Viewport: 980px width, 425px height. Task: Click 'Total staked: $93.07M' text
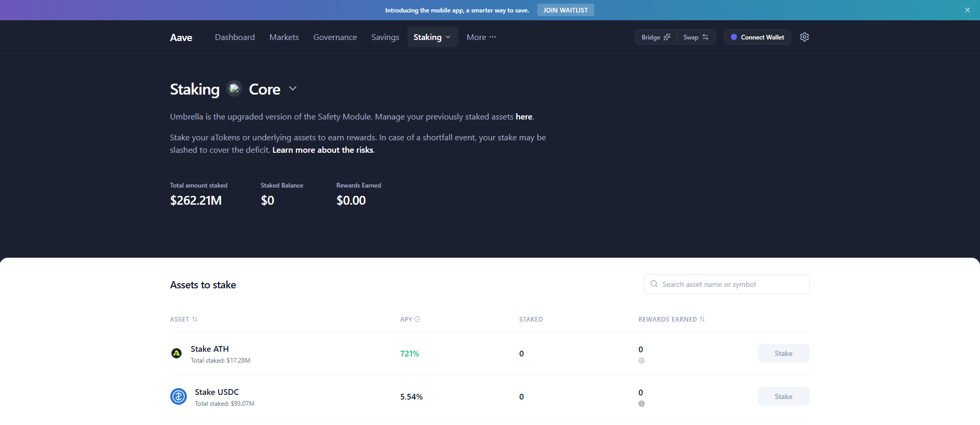tap(225, 404)
